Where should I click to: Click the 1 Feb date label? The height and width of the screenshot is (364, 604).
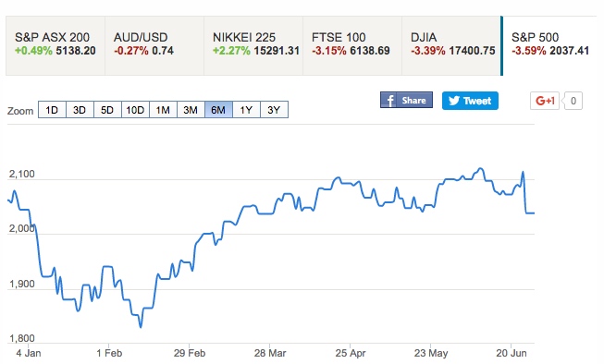(109, 353)
